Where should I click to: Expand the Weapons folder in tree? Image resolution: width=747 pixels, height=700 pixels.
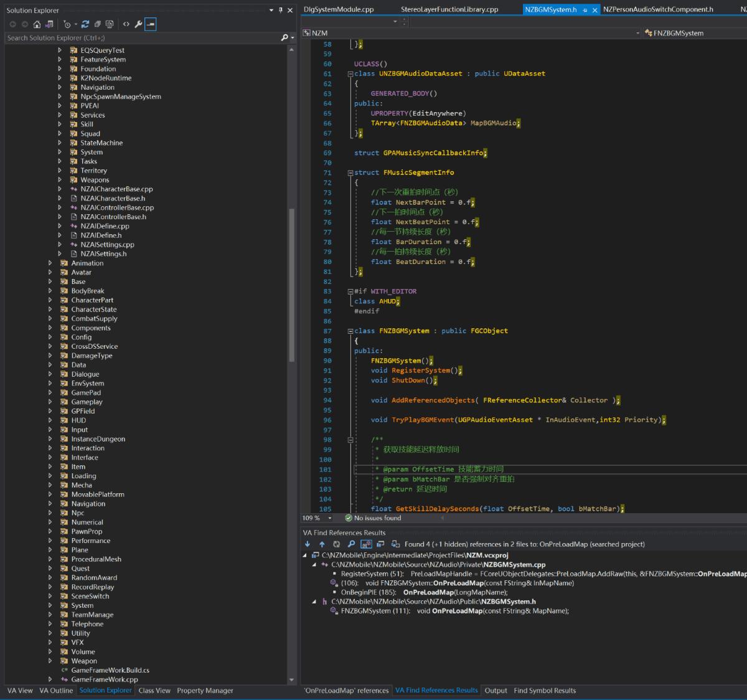pos(60,180)
